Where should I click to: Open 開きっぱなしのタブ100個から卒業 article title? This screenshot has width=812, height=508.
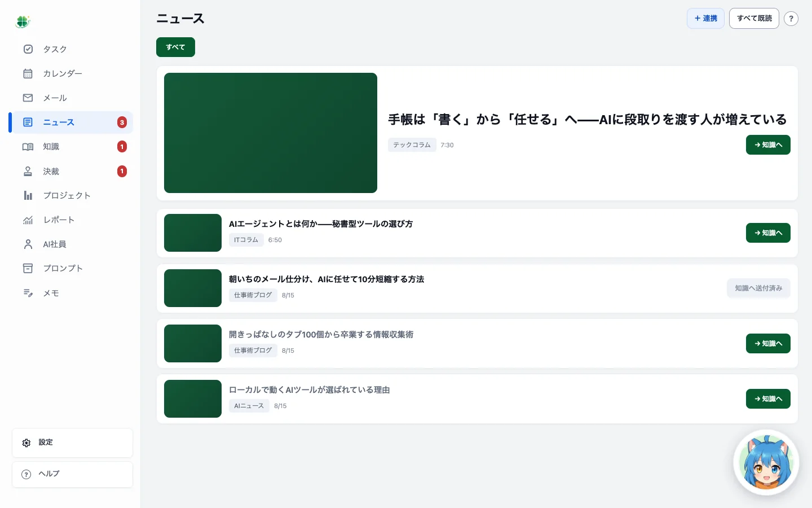[x=321, y=335]
